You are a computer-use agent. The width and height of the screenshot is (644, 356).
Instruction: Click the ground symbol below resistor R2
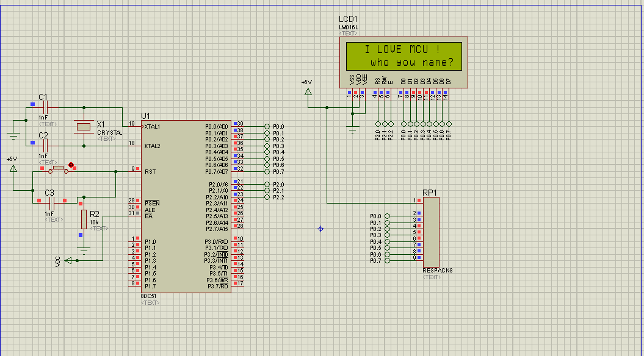84,251
